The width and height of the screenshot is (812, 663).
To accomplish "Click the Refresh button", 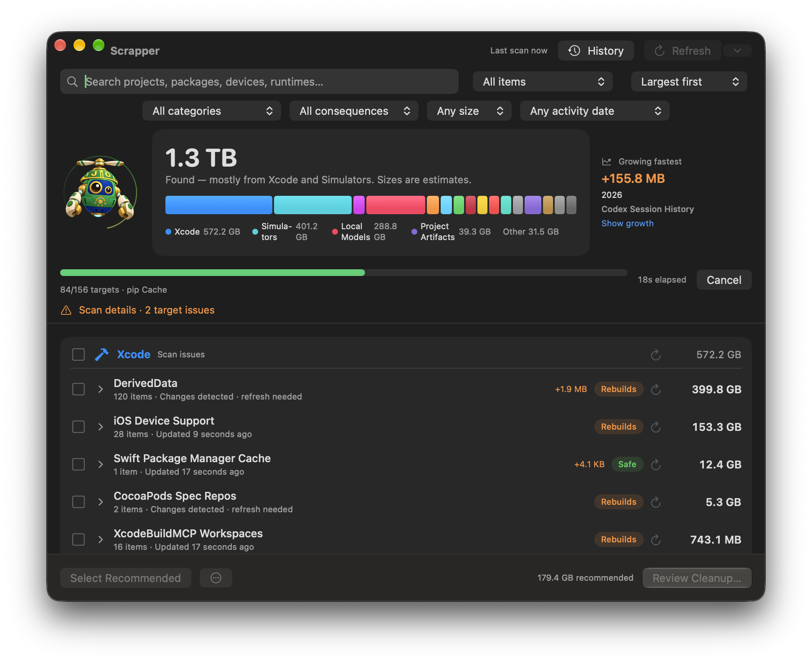I will [x=683, y=51].
